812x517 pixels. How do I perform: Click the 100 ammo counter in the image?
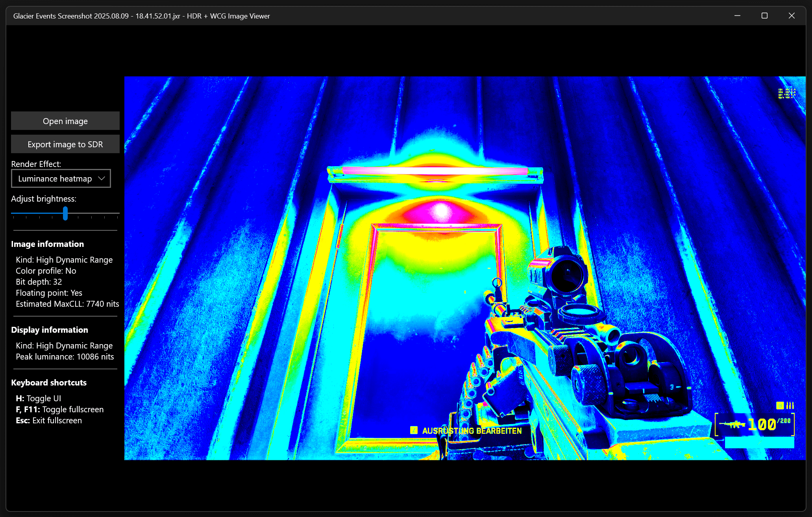tap(762, 424)
